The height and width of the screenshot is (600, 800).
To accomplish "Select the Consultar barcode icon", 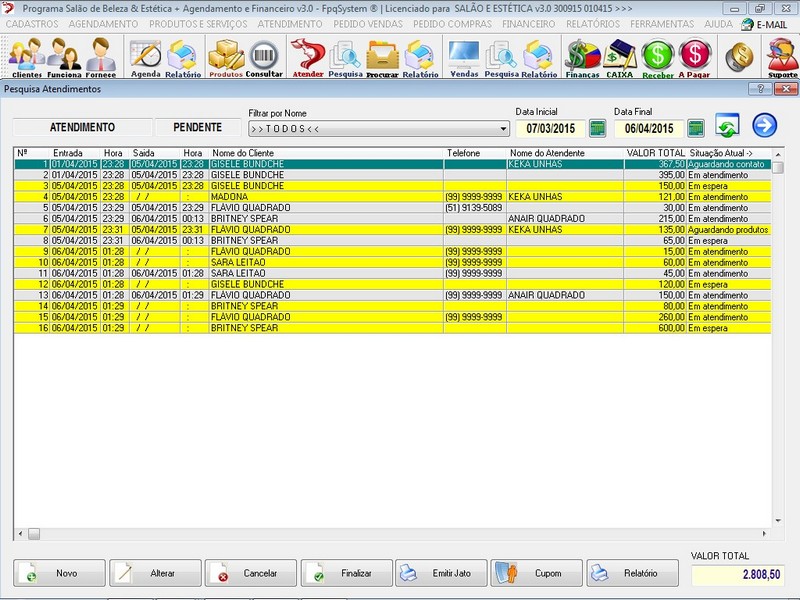I will click(x=264, y=58).
